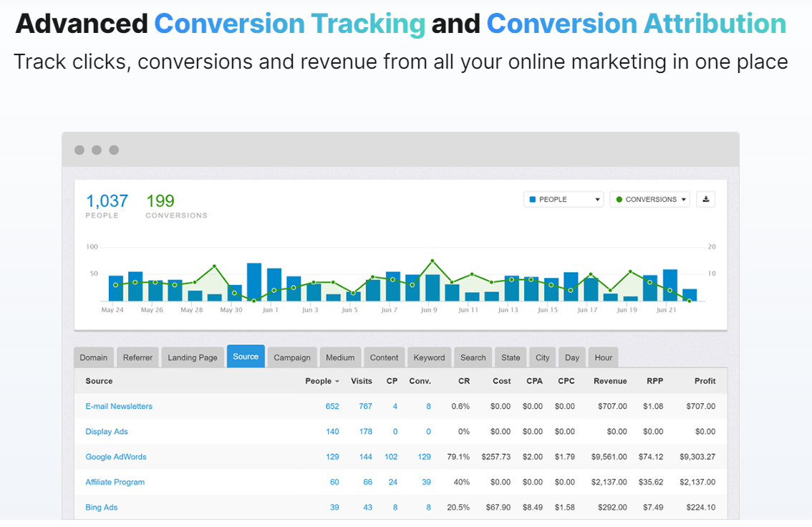
Task: Click the RPP column header
Action: click(655, 381)
